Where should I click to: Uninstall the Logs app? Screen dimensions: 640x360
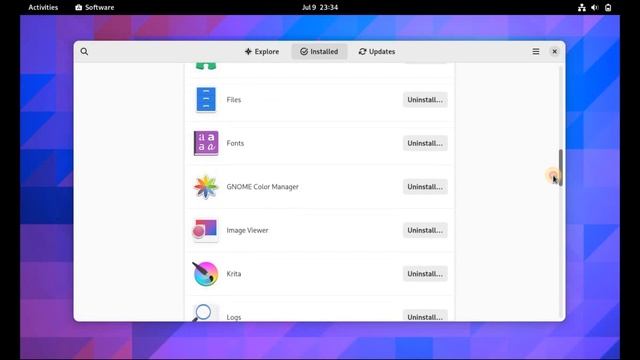pos(425,316)
